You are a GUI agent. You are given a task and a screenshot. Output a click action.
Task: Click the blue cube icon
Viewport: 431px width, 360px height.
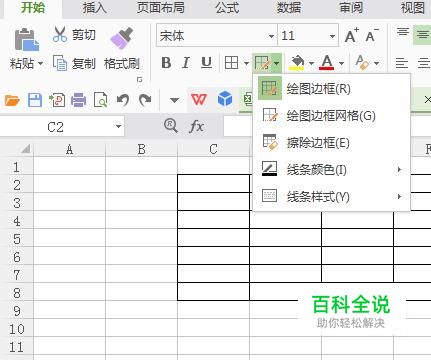click(x=225, y=99)
